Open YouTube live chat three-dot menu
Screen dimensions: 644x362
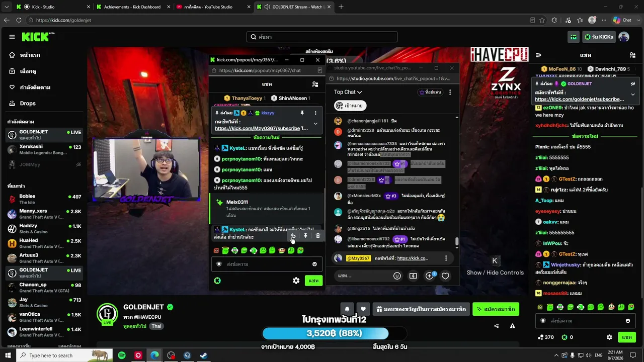(450, 92)
